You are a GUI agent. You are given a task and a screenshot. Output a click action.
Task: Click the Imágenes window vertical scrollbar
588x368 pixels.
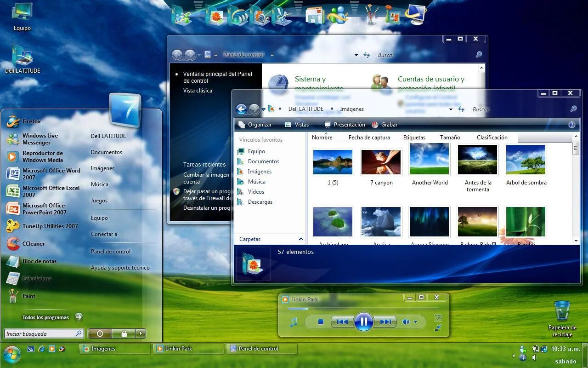point(576,189)
